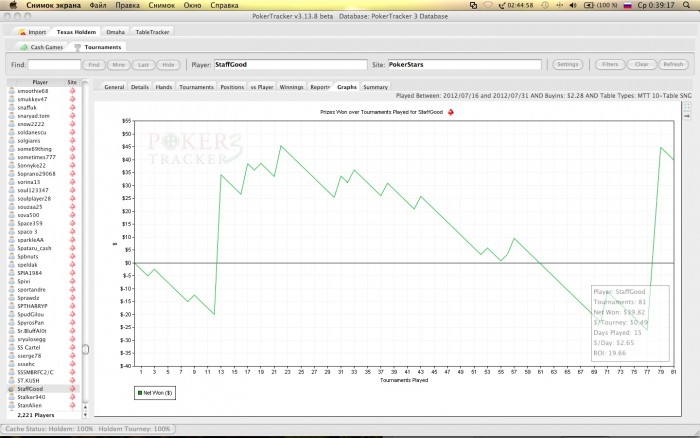The height and width of the screenshot is (438, 700).
Task: Click the arrow icon beside the chart
Action: point(687,116)
